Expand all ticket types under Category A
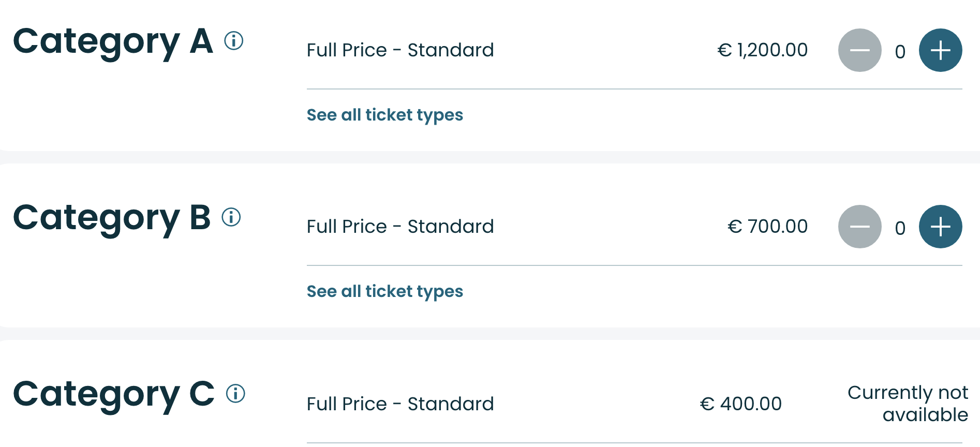 coord(384,115)
